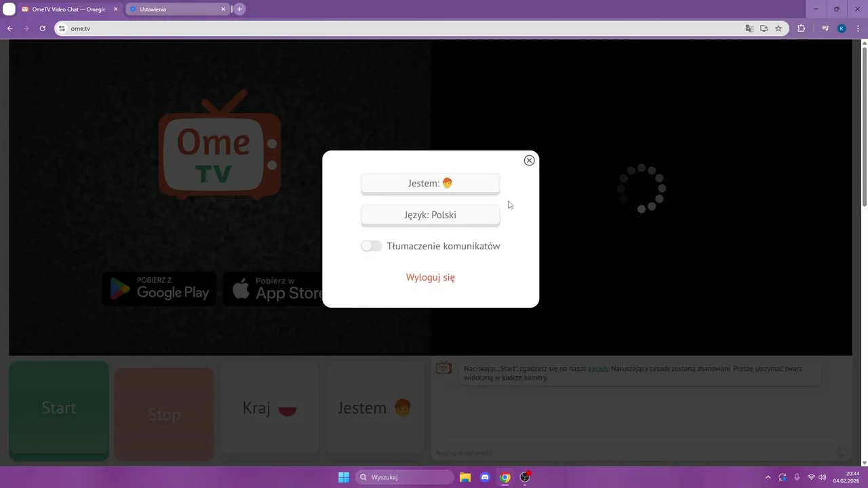Close the OmeTV Video Chat tab

tap(115, 9)
